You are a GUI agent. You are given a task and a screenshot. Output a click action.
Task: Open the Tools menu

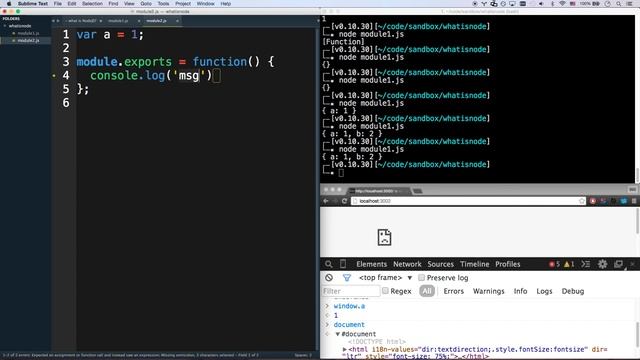(x=163, y=4)
